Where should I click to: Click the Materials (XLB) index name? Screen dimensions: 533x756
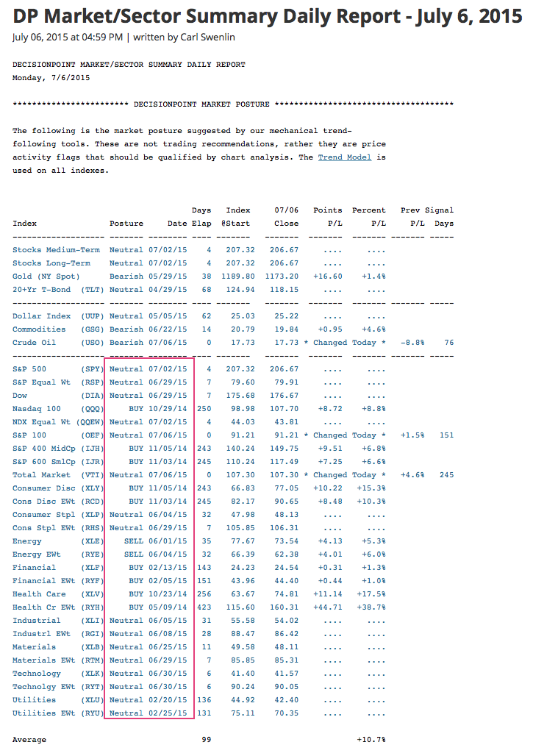[58, 647]
